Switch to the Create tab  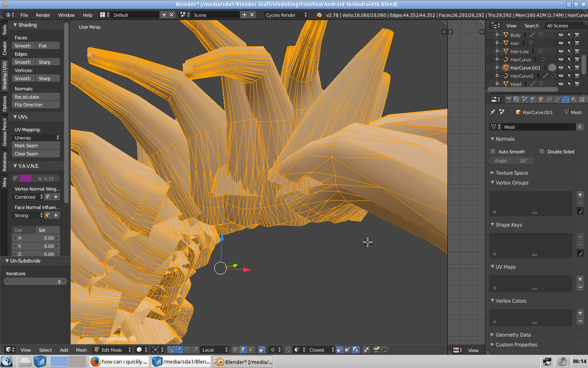coord(4,48)
